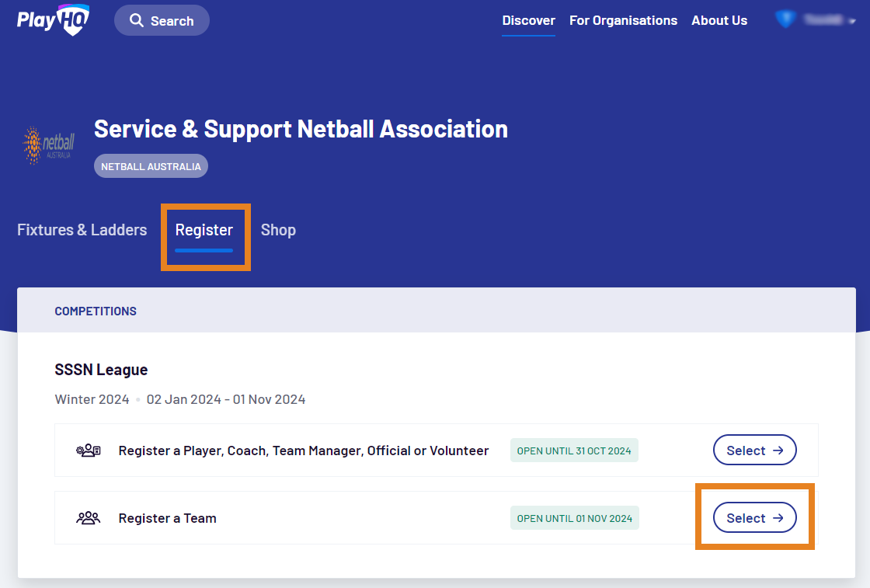Open the About Us navigation link
This screenshot has width=870, height=588.
[x=719, y=20]
